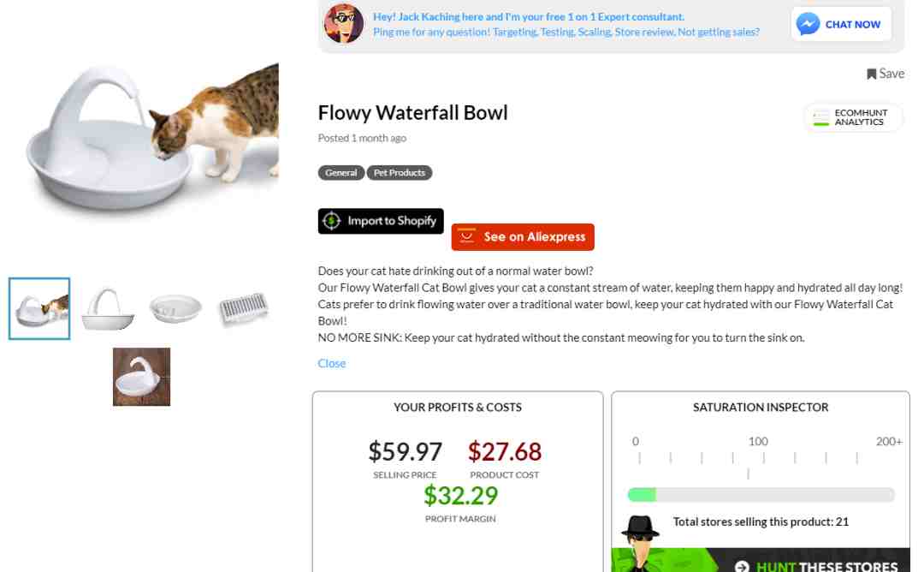Open the Pet Products category tag
The width and height of the screenshot is (924, 572).
point(400,173)
